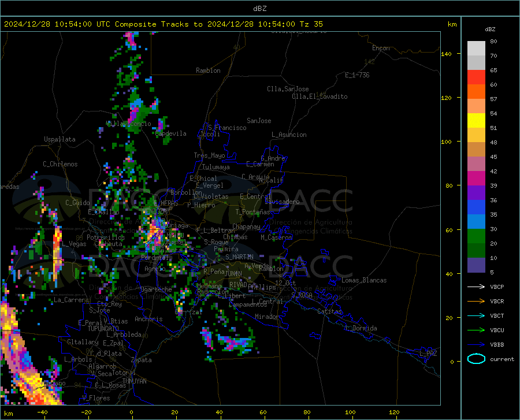This screenshot has height=420, width=520.
Task: Select the orange swatch between 60 and 57
Action: coord(476,92)
